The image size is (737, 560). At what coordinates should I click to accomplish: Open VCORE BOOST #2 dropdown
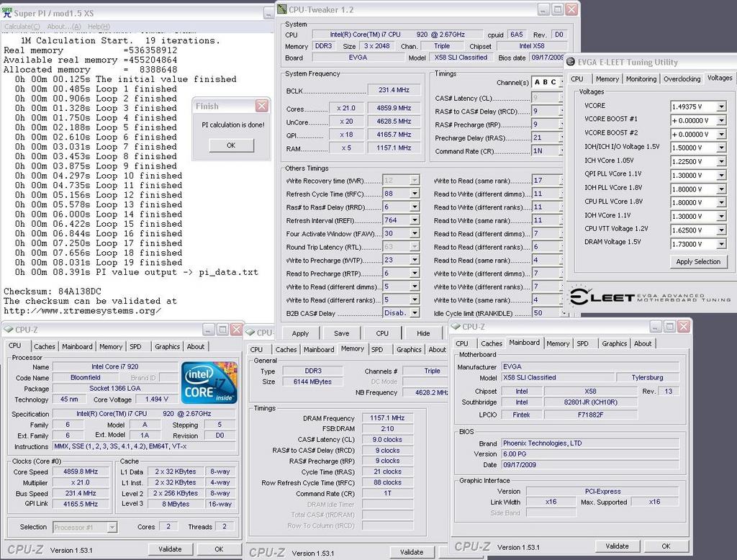[721, 135]
